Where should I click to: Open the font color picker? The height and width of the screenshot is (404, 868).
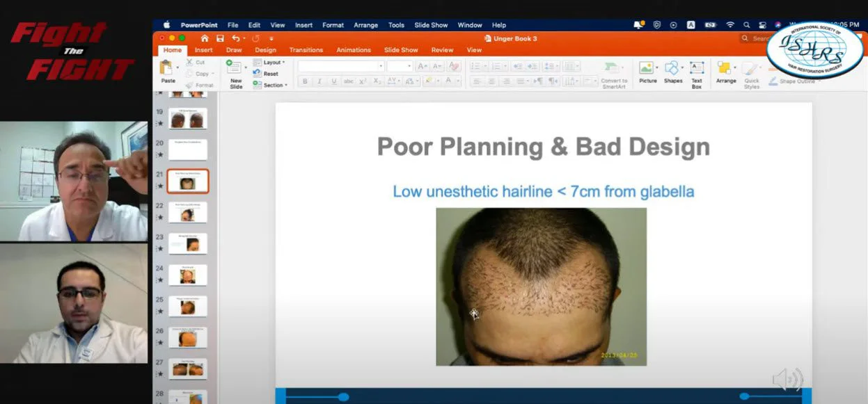pos(449,81)
